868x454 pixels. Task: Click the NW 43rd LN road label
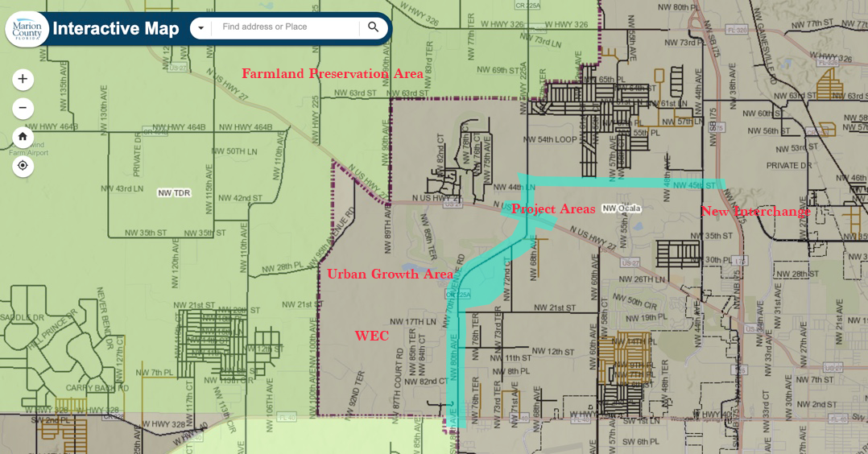pyautogui.click(x=122, y=189)
